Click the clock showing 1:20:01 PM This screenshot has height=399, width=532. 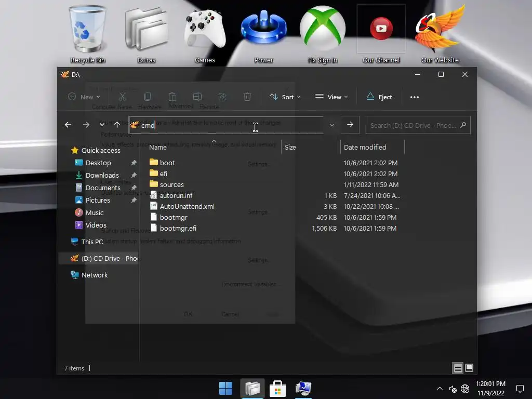[x=490, y=384]
